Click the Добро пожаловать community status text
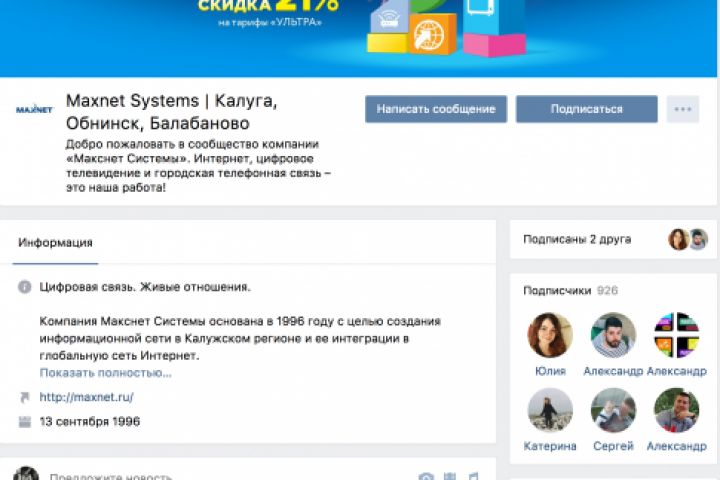 point(198,166)
